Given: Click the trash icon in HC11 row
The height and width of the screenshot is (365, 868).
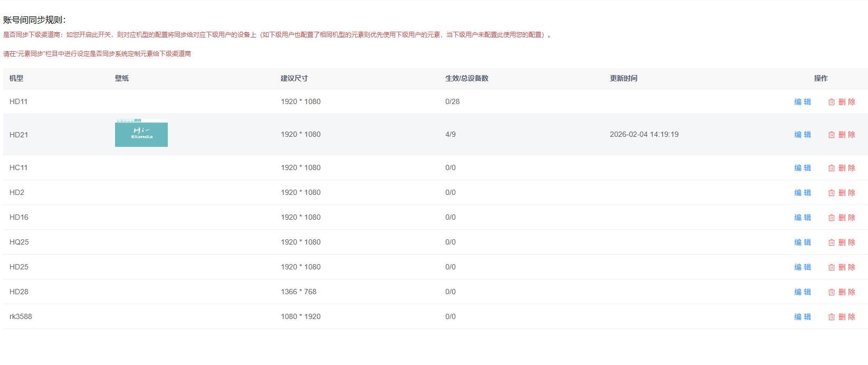Looking at the screenshot, I should pyautogui.click(x=832, y=168).
